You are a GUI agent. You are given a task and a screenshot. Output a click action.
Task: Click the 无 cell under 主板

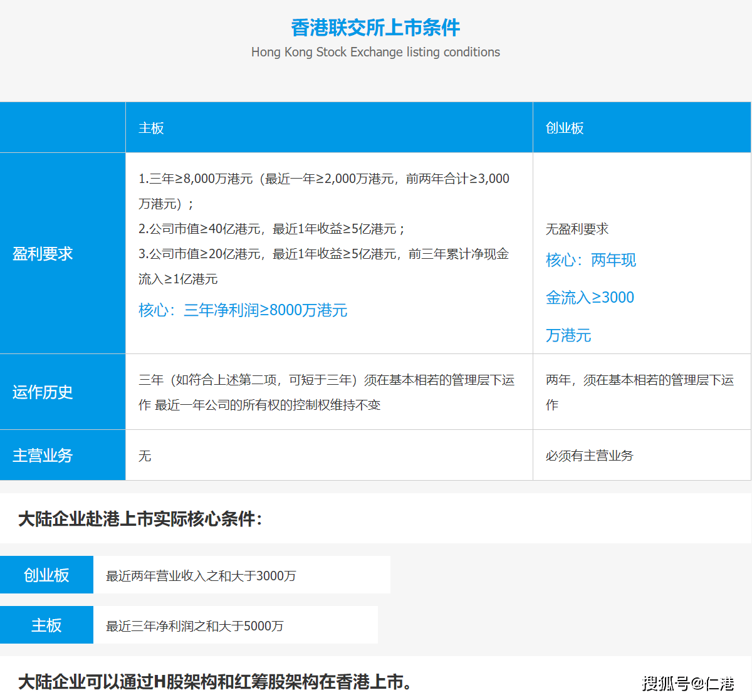[145, 456]
